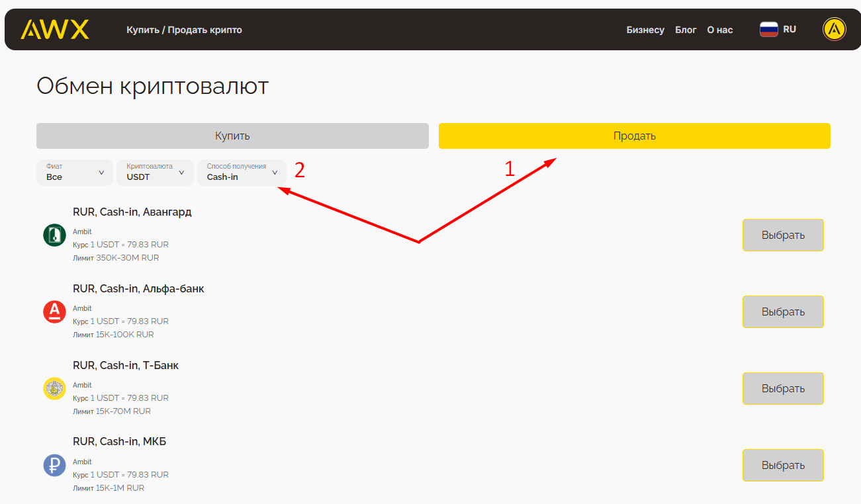This screenshot has height=504, width=861.
Task: Click the Авангард bank logo icon
Action: click(54, 235)
